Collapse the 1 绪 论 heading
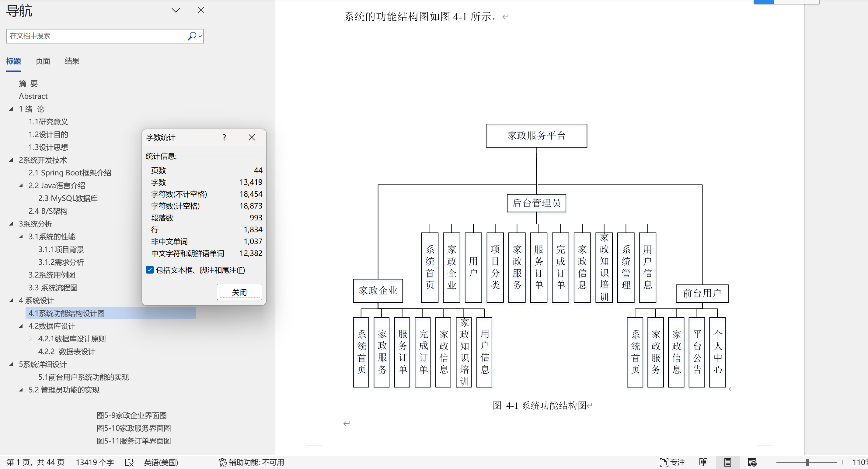This screenshot has height=469, width=868. pyautogui.click(x=11, y=109)
